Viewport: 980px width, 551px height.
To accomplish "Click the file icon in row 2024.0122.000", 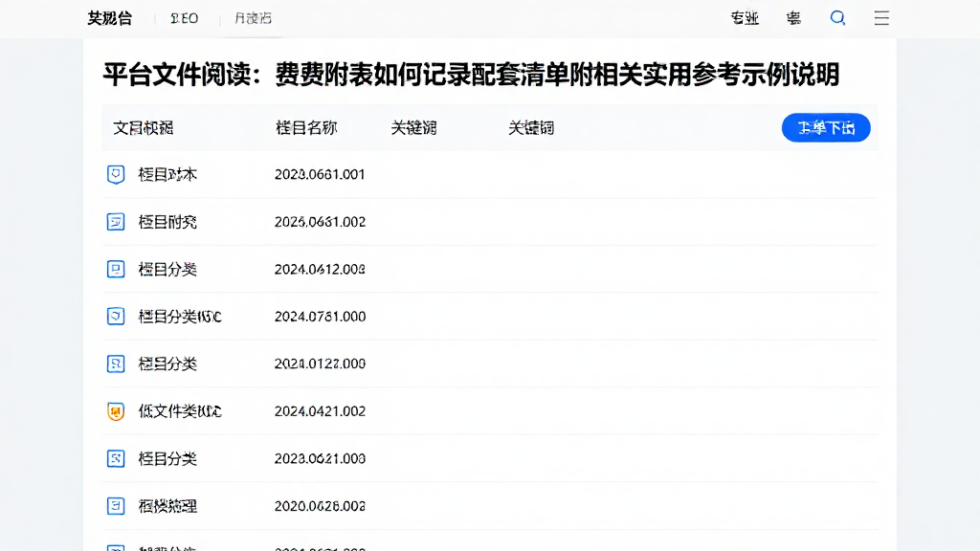I will point(116,364).
